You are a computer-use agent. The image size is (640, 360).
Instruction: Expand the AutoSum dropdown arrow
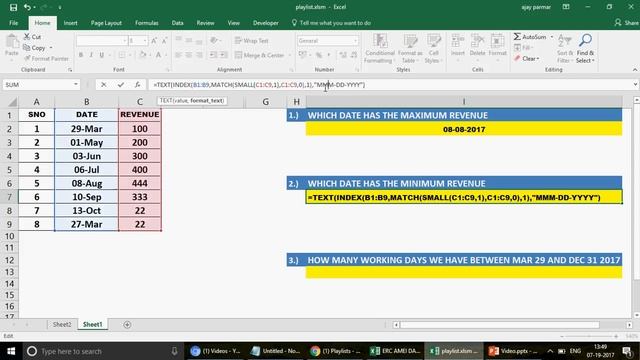(551, 37)
